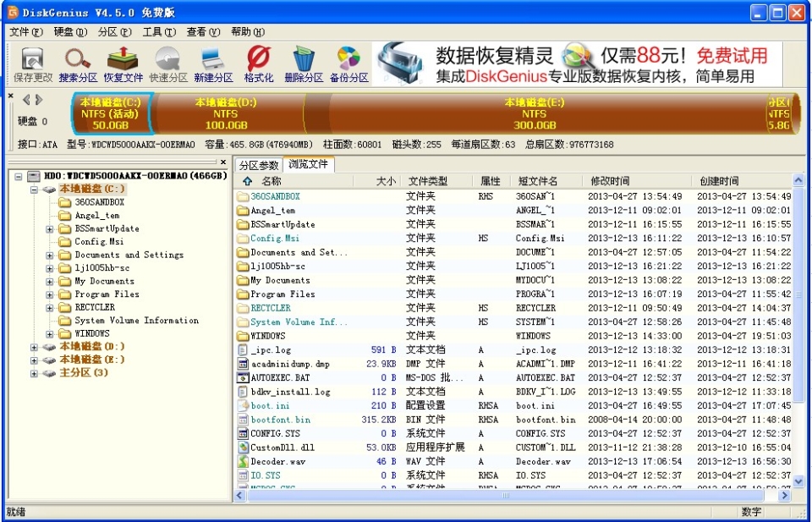Click the file list scrollbar up arrow
Screen dimensions: 812x522
pos(798,181)
